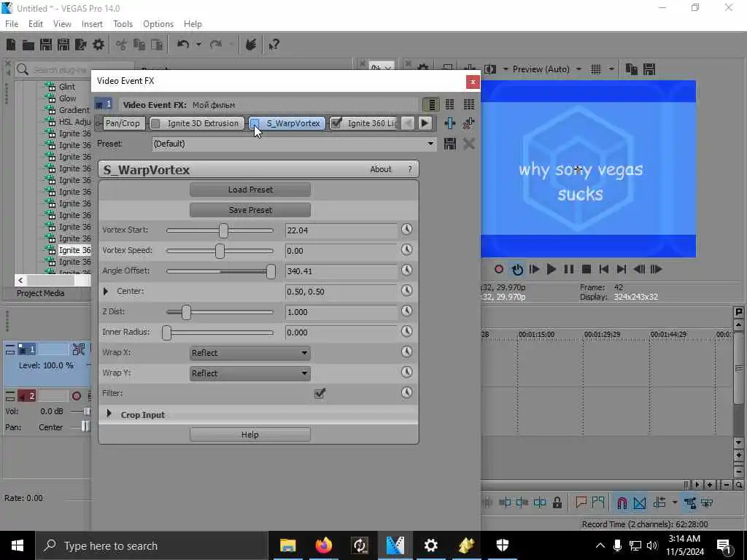Go to end in preview transport

(x=622, y=270)
